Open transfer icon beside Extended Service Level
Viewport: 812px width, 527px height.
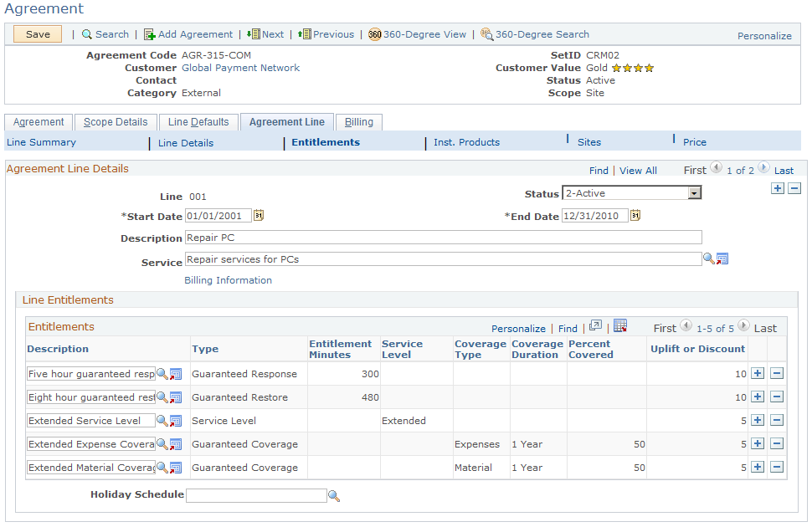176,421
